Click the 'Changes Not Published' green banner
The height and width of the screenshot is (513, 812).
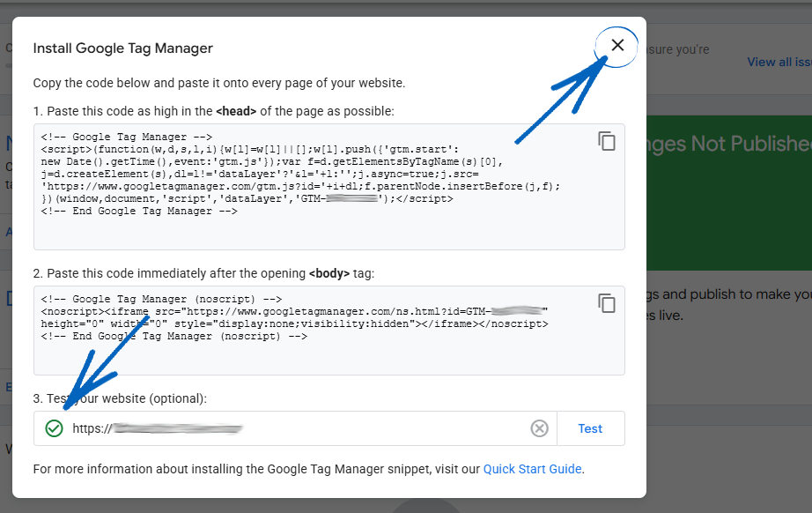(729, 193)
